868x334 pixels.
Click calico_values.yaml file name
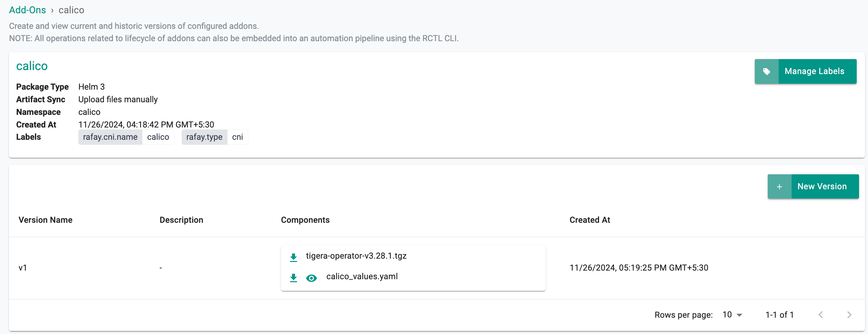pyautogui.click(x=362, y=277)
